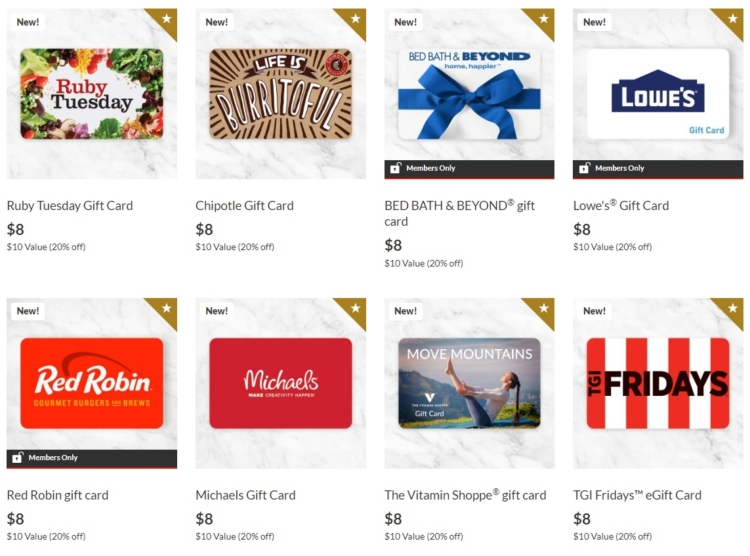Open the TGI Fridays eGift Card link

(638, 495)
